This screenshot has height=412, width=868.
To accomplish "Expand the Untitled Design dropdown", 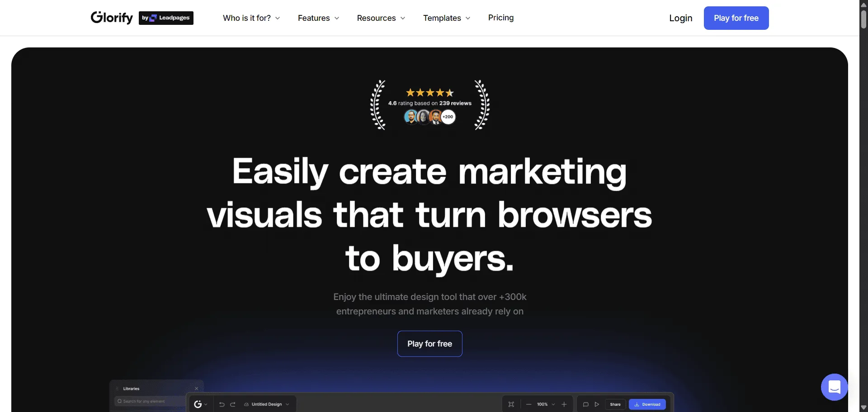I will click(x=287, y=405).
